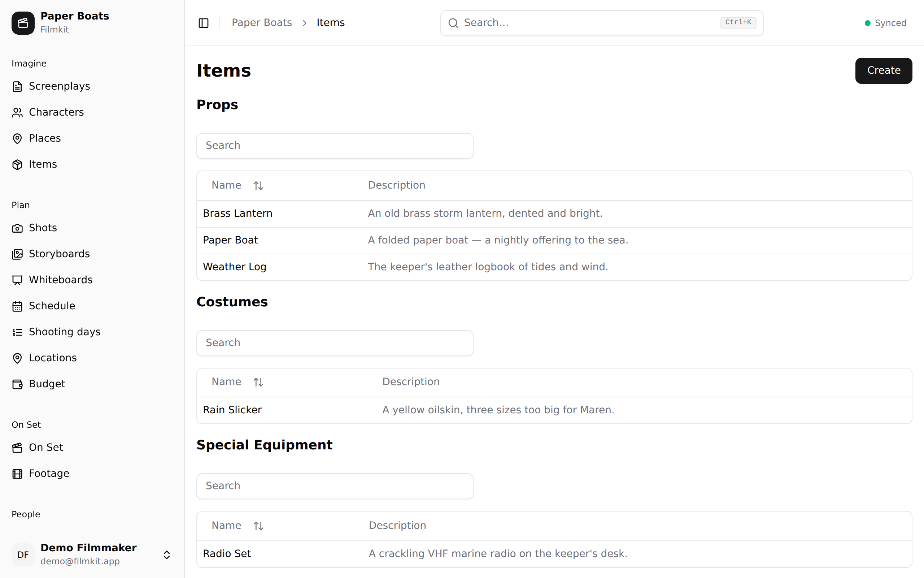Click Props table Description header
924x578 pixels.
point(396,185)
